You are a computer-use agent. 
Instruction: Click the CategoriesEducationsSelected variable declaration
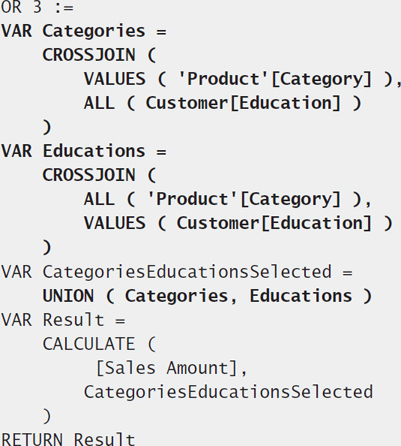[x=187, y=272]
